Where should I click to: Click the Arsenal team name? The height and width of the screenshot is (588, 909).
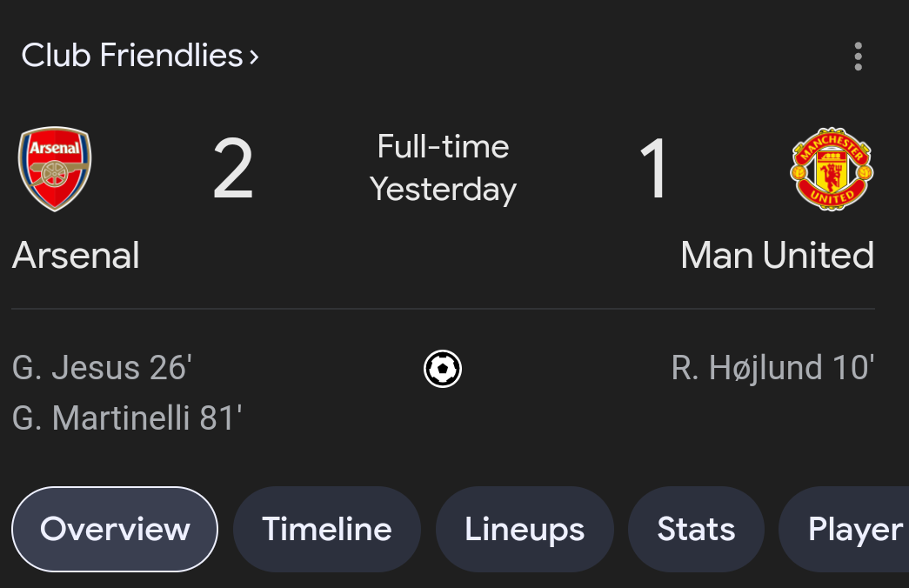[x=76, y=255]
